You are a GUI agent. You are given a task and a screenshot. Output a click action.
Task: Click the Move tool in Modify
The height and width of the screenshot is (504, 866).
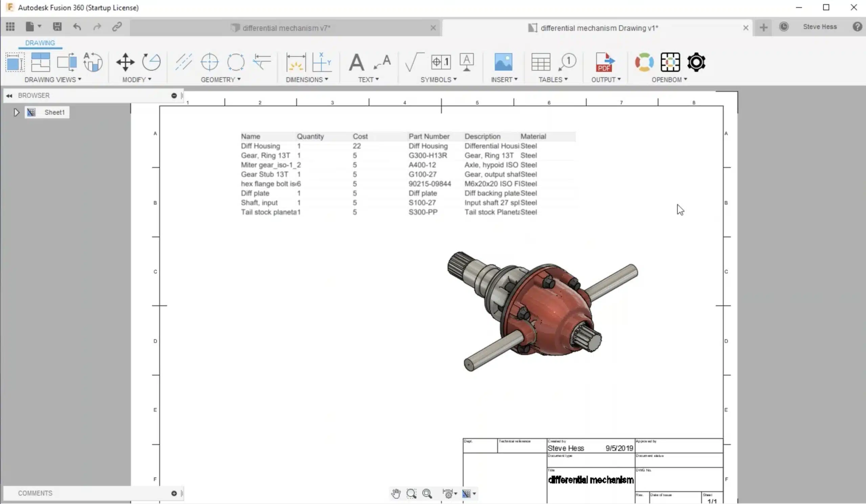click(x=125, y=62)
